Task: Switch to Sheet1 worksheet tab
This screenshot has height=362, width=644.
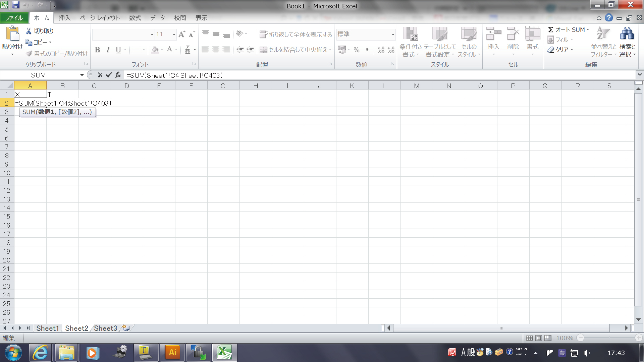Action: pyautogui.click(x=47, y=328)
